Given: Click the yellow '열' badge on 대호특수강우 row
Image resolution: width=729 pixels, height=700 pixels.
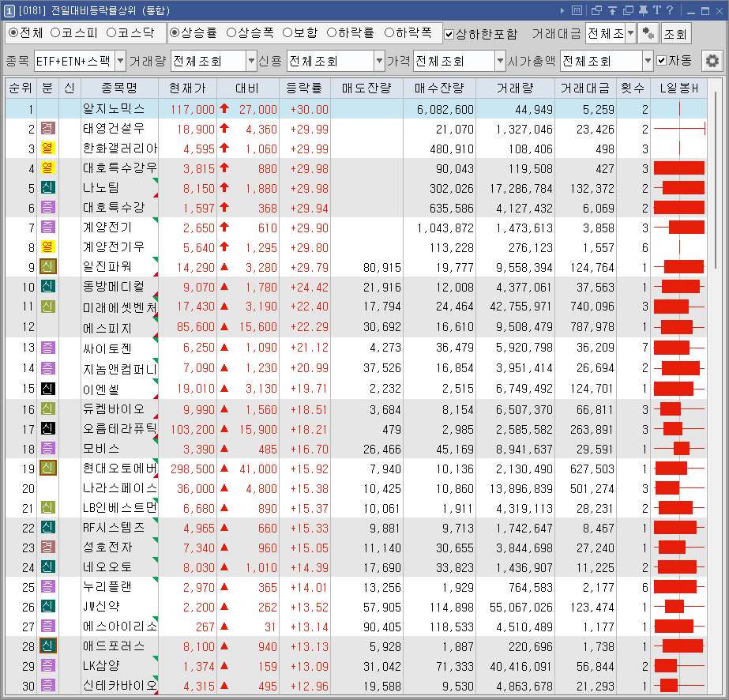Looking at the screenshot, I should (x=47, y=168).
